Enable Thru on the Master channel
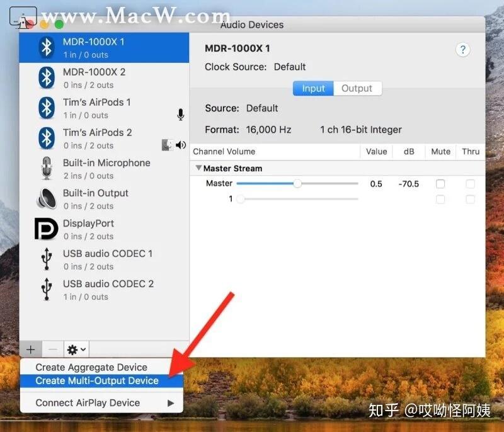Screen dimensions: 504x432 point(469,184)
